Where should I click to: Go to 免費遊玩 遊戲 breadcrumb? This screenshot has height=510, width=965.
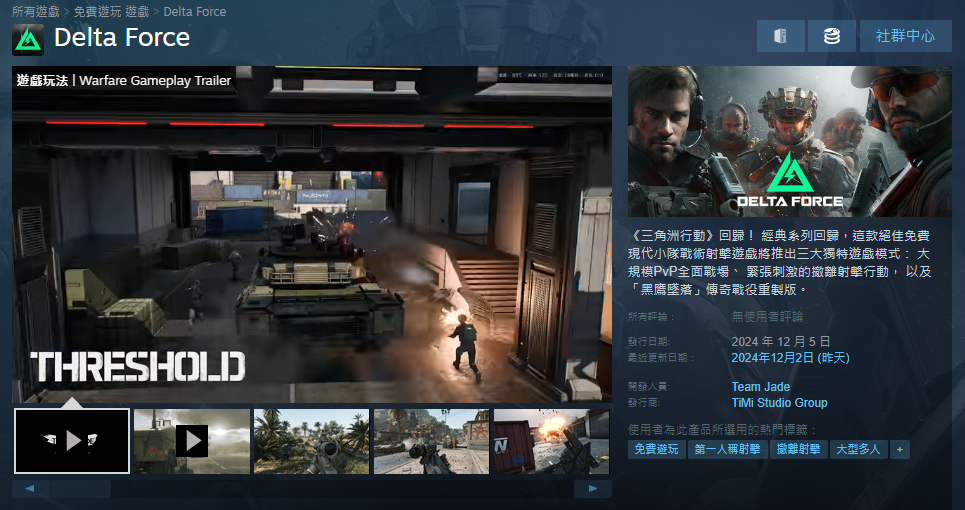(x=111, y=11)
